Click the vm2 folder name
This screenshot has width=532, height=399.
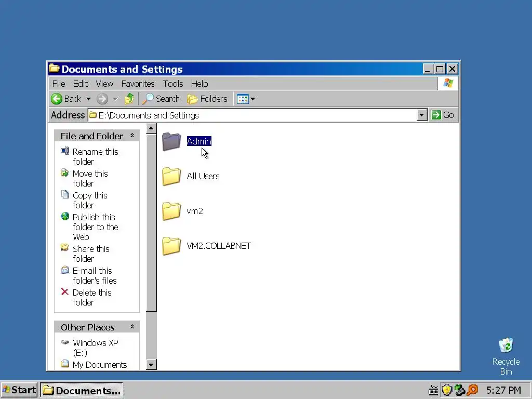tap(195, 211)
